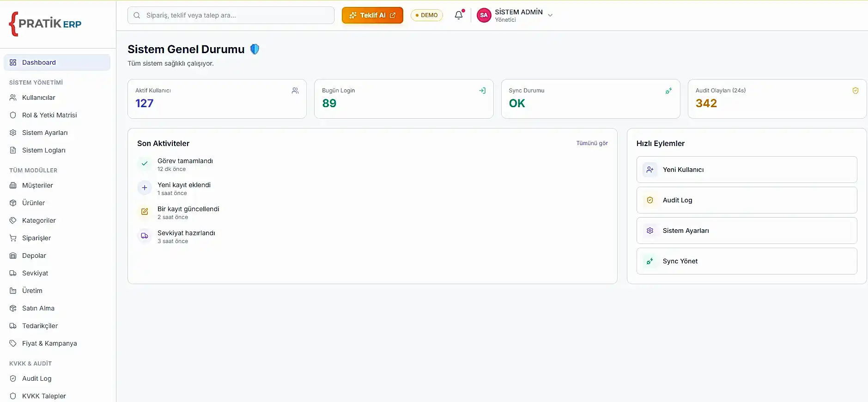Open the Siparişler module
The height and width of the screenshot is (402, 868).
[57, 238]
